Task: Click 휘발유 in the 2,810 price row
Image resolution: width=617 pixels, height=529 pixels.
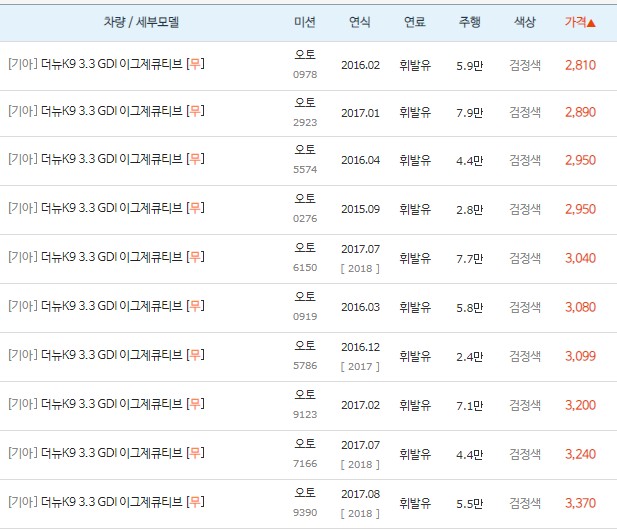Action: click(415, 65)
